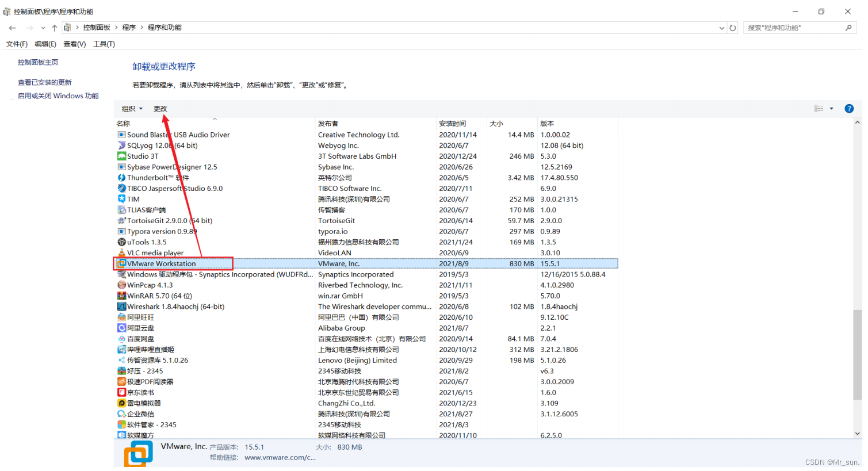
Task: Expand the 控制面板 breadcrumb chevron
Action: (x=116, y=28)
